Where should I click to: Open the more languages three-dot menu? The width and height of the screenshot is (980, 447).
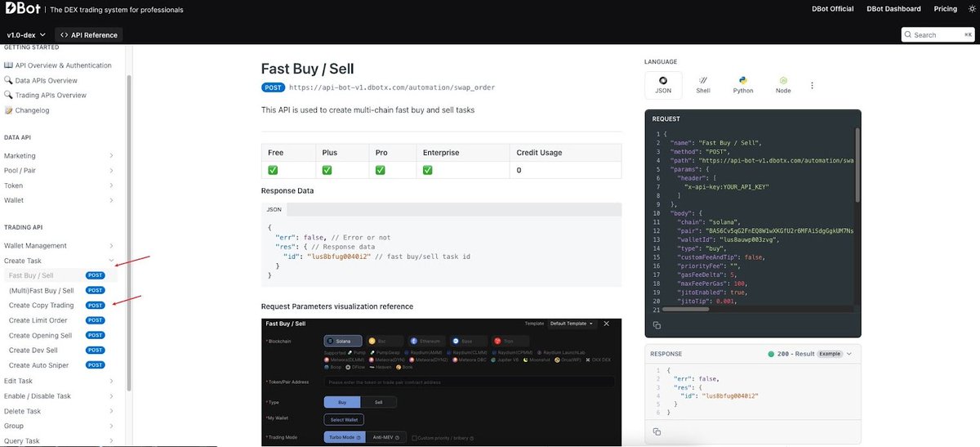click(812, 85)
